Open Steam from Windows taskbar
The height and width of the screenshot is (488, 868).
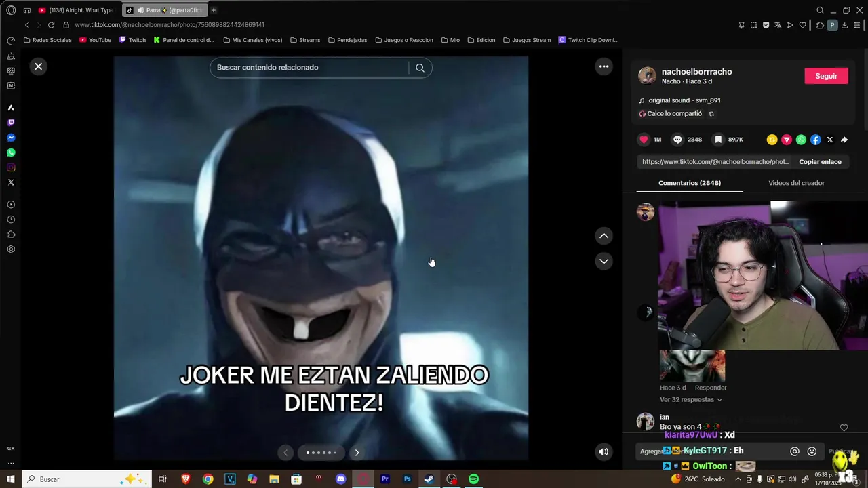(x=429, y=479)
